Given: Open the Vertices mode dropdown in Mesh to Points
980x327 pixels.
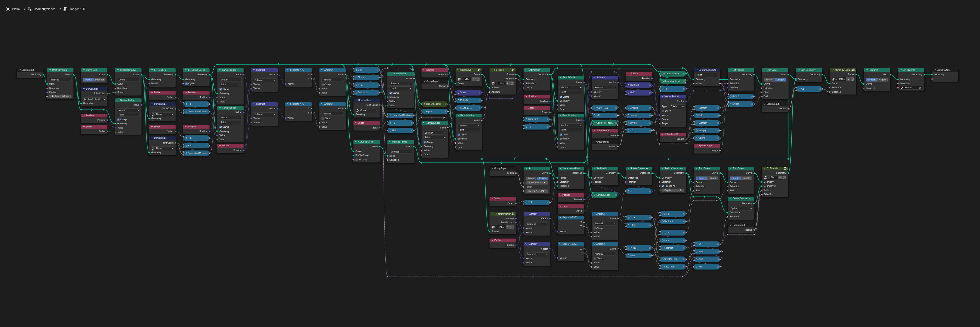Looking at the screenshot, I should 60,80.
